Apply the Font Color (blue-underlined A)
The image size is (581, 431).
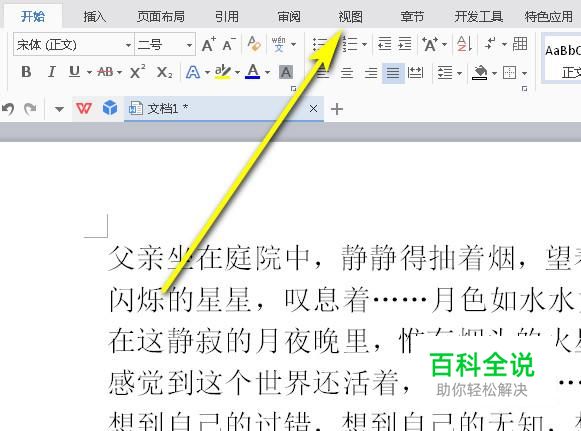(x=252, y=72)
